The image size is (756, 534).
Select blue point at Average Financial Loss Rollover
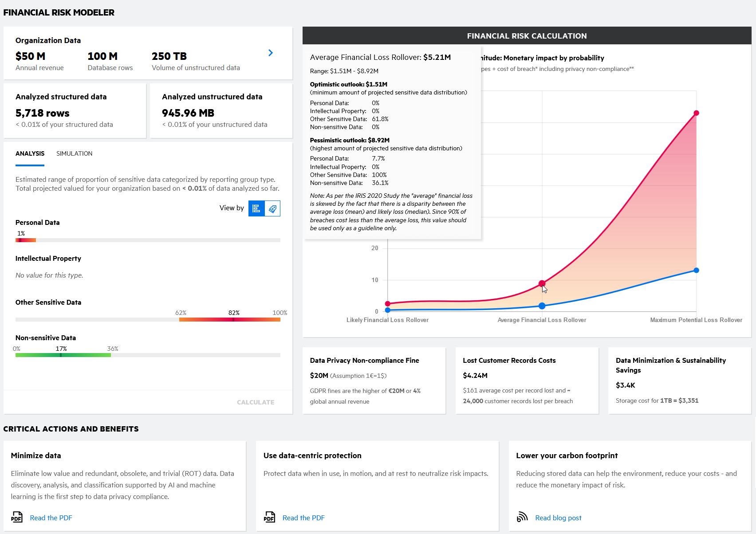click(542, 306)
